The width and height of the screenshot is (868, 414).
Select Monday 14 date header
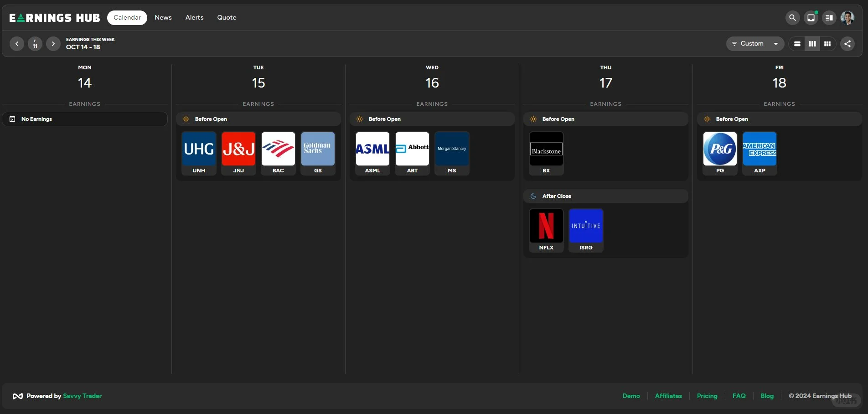pos(85,78)
